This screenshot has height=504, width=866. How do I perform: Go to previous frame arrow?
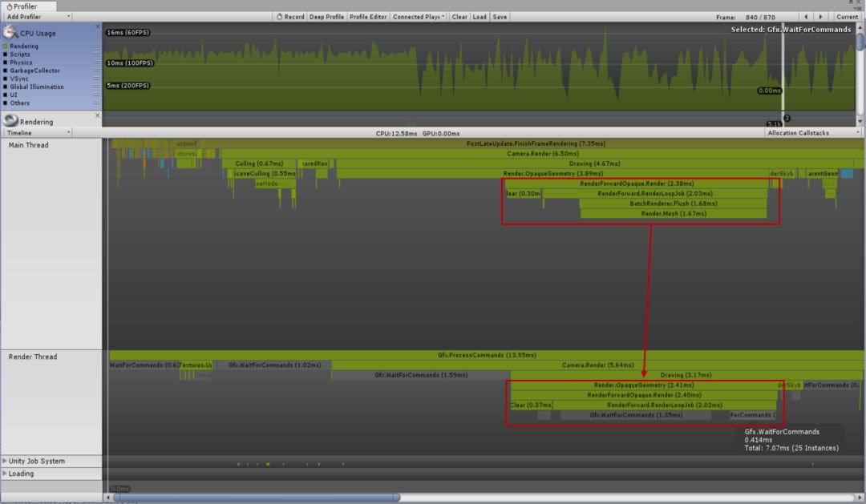click(806, 17)
